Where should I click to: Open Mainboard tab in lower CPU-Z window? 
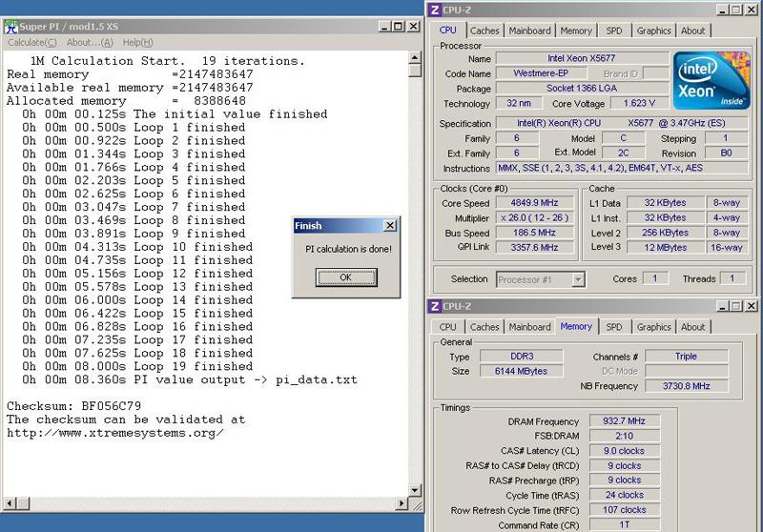coord(530,327)
